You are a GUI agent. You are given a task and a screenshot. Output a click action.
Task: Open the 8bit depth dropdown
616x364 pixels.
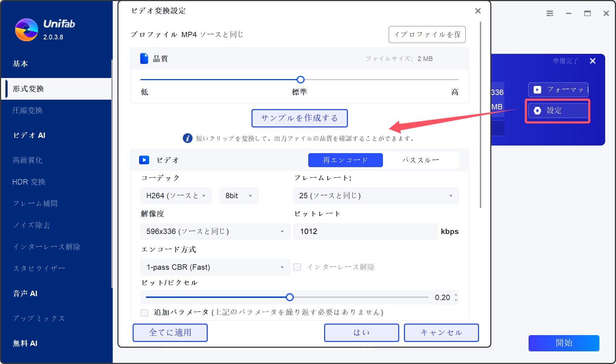[239, 196]
